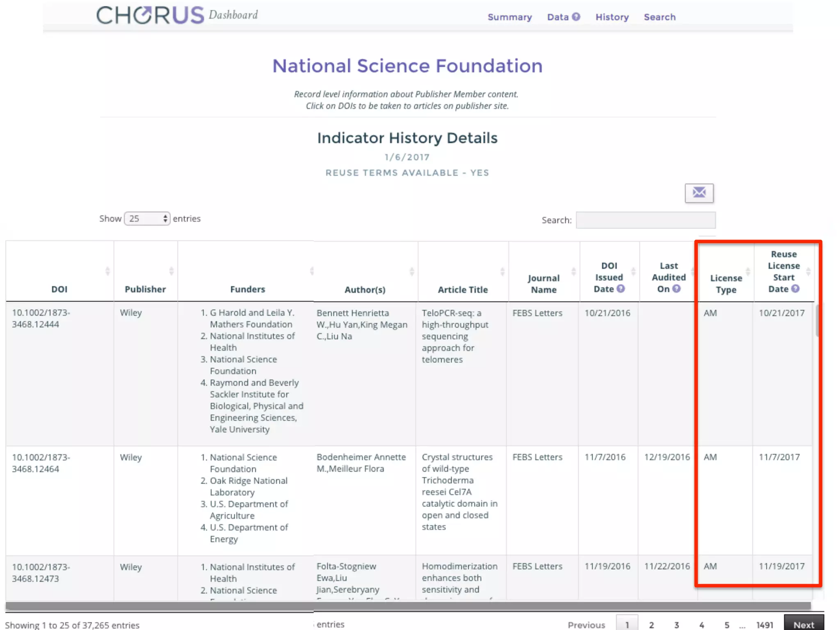Image resolution: width=840 pixels, height=630 pixels.
Task: Sort by DOI Issued Date arrows
Action: (633, 271)
